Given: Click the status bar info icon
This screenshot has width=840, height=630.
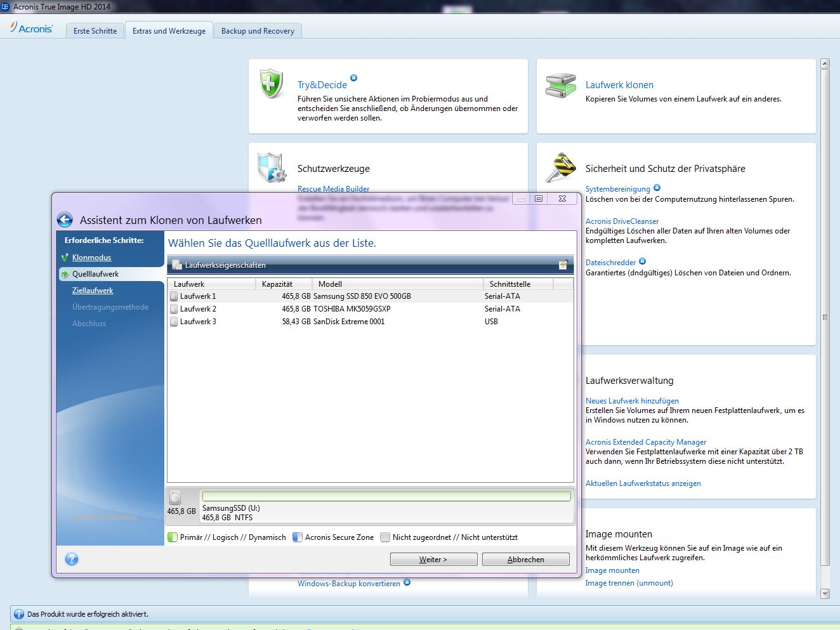Looking at the screenshot, I should coord(19,614).
